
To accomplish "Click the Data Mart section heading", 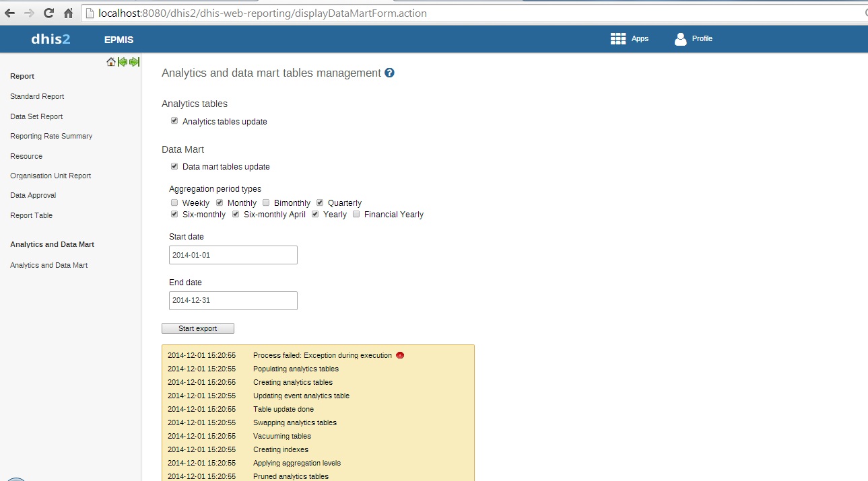I will coord(182,149).
